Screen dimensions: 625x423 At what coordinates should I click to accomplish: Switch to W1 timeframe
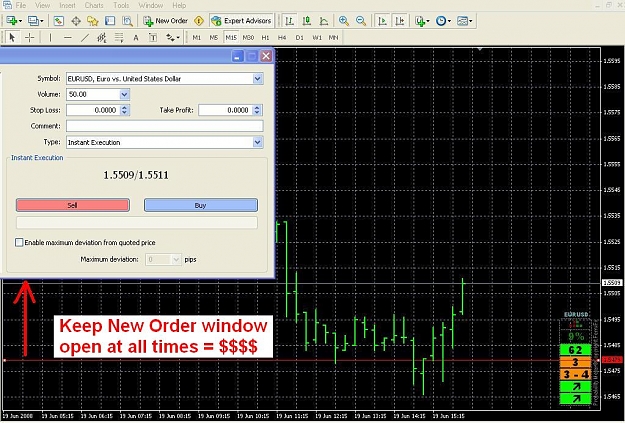(x=317, y=37)
